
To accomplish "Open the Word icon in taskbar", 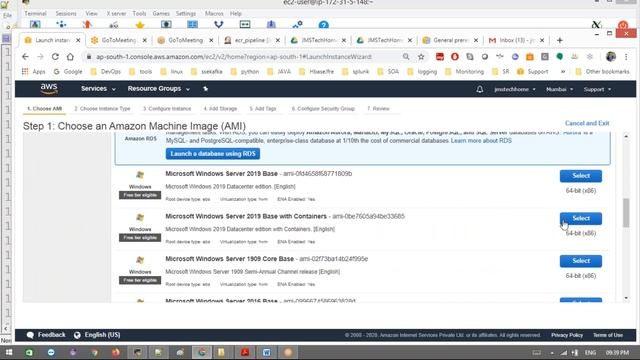I will tap(267, 352).
